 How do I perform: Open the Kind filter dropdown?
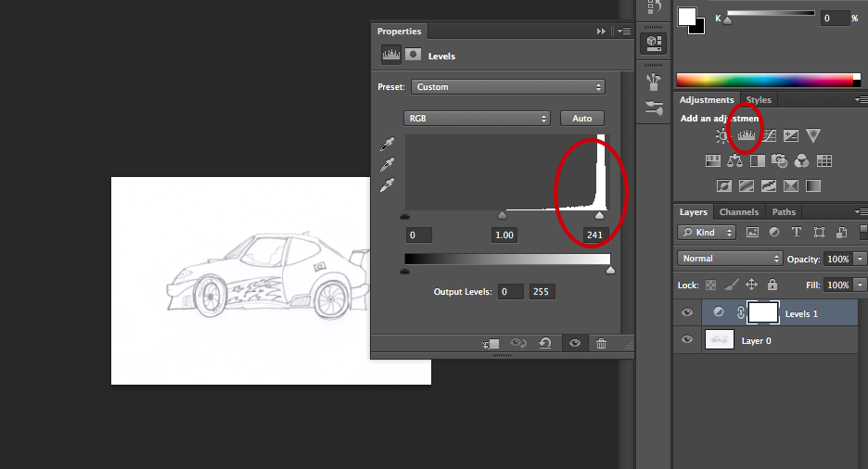pyautogui.click(x=707, y=233)
